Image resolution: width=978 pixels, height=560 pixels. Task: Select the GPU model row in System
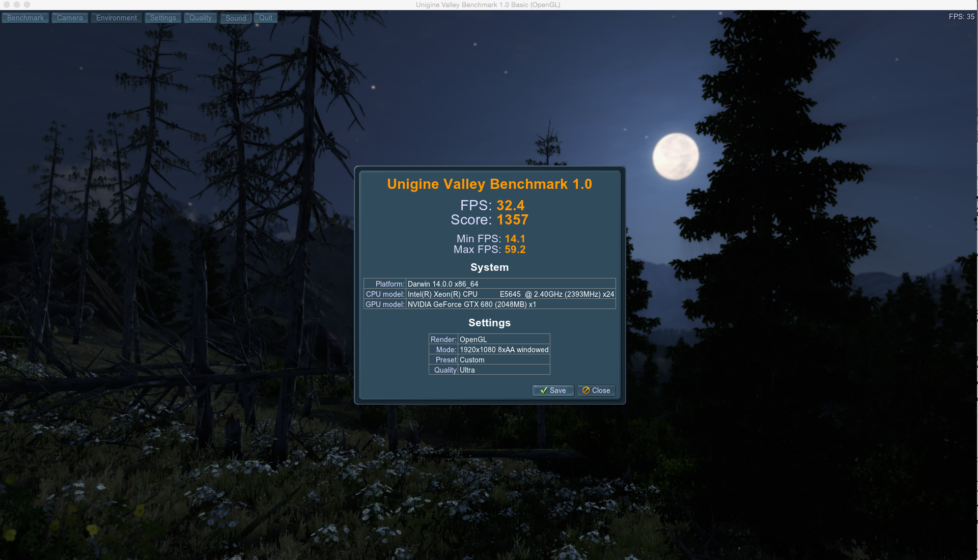click(489, 304)
